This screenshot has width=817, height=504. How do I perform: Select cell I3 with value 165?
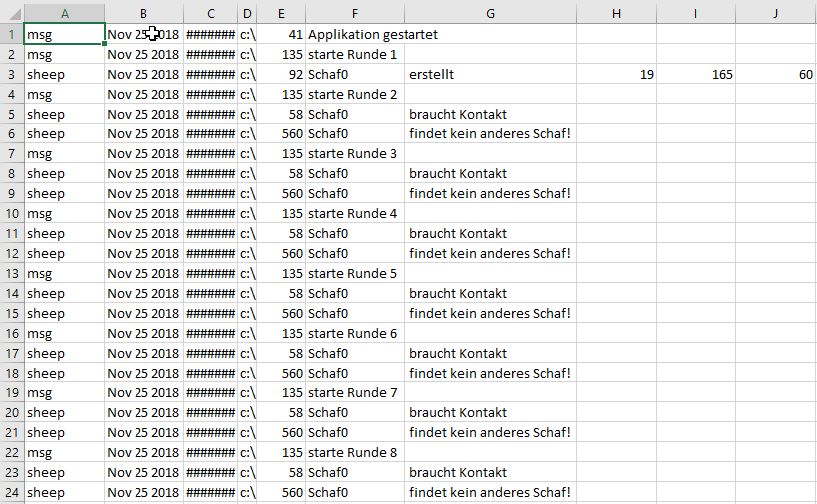pos(695,74)
